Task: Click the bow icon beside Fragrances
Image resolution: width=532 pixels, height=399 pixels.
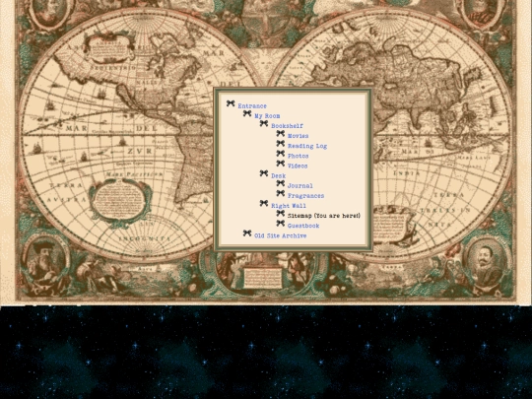Action: (281, 193)
